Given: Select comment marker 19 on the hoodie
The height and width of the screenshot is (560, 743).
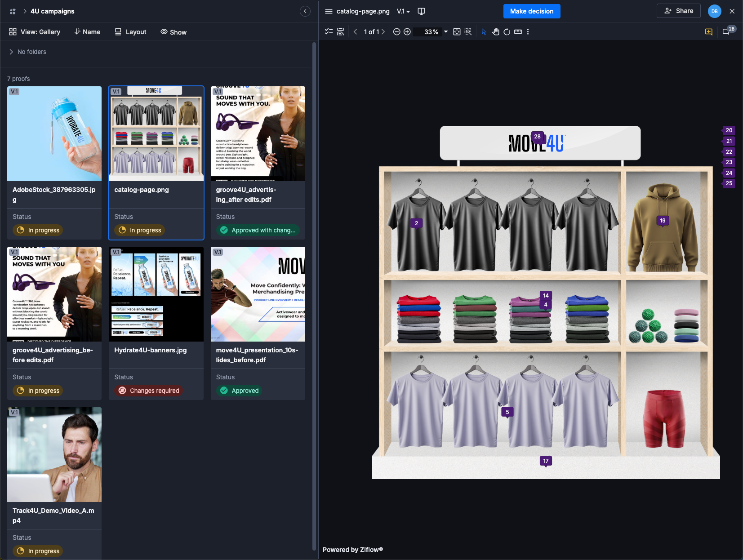Looking at the screenshot, I should click(663, 221).
